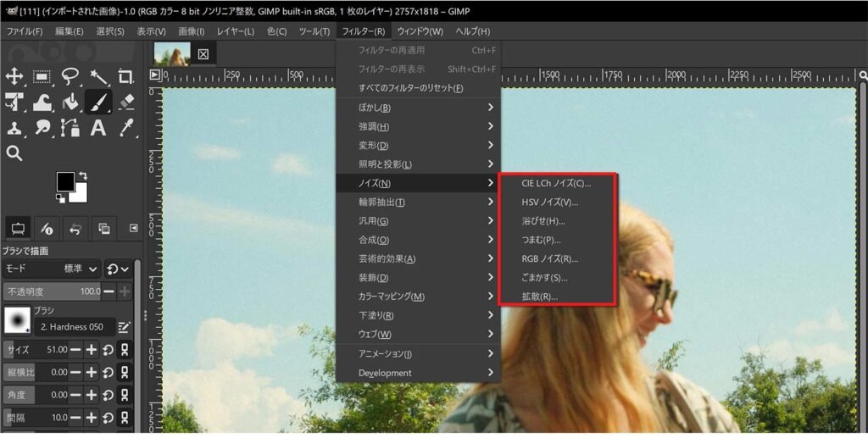This screenshot has height=444, width=868.
Task: Swap foreground and background colors
Action: (x=82, y=175)
